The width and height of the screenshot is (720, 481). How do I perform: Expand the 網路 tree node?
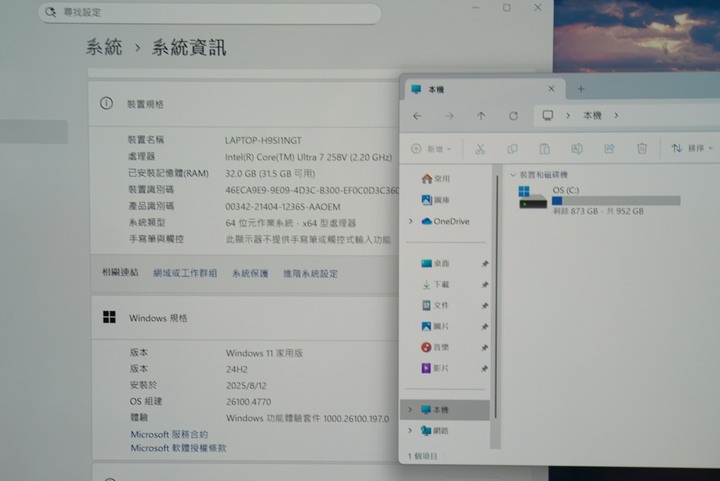(x=410, y=431)
